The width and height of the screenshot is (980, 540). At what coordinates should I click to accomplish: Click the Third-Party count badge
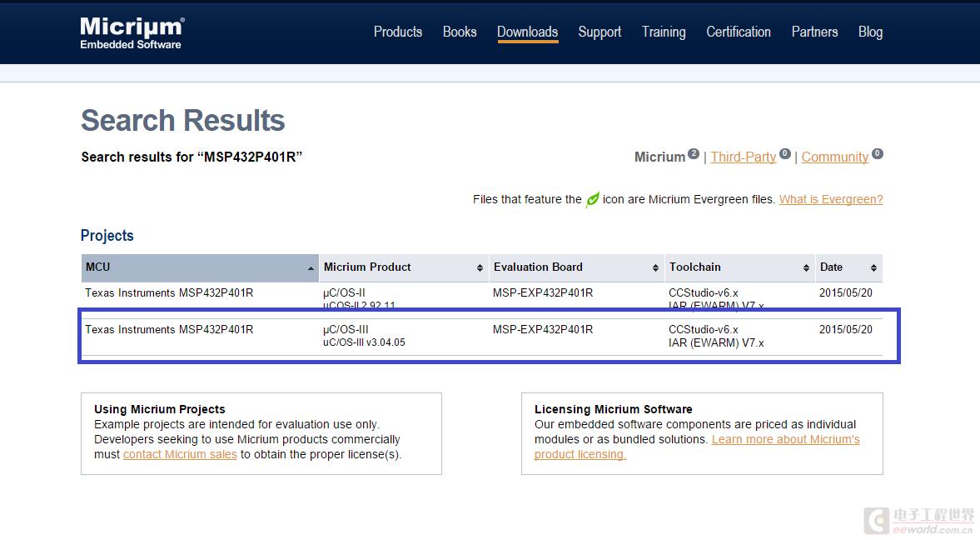[x=785, y=153]
